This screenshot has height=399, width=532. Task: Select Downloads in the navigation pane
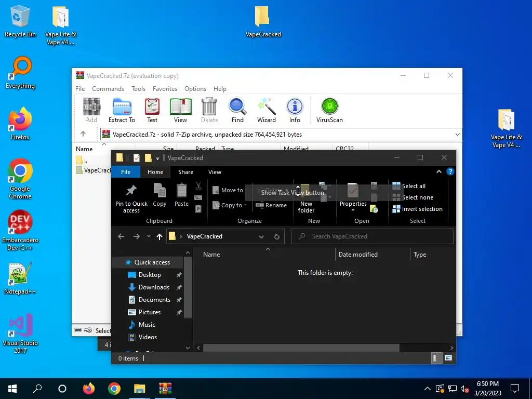[x=154, y=287]
